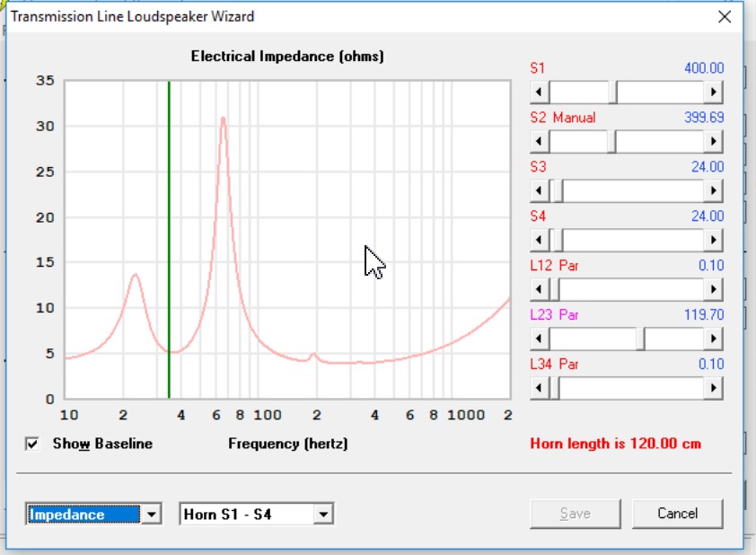The width and height of the screenshot is (756, 555).
Task: Open the Impedance chart type dropdown
Action: click(152, 515)
